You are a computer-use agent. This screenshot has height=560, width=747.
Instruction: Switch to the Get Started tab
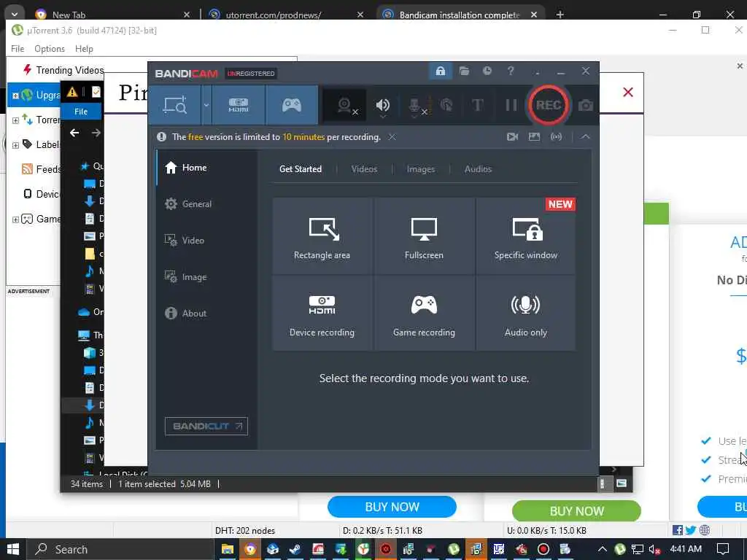tap(301, 169)
